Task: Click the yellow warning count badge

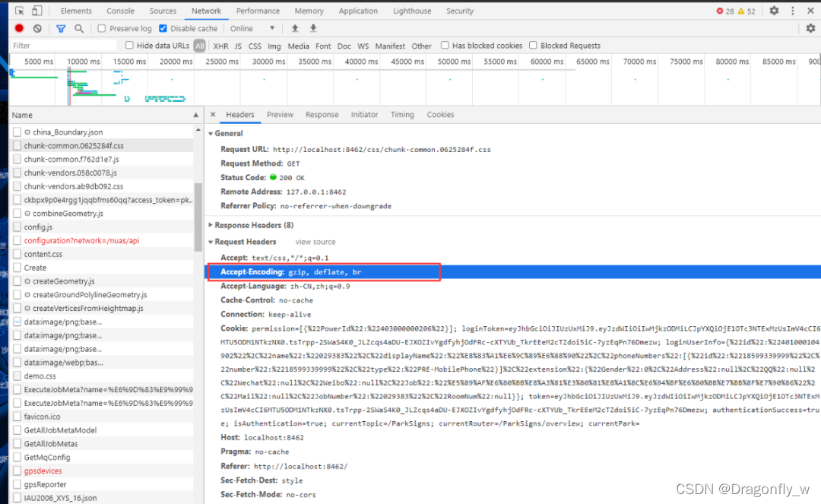Action: point(747,11)
